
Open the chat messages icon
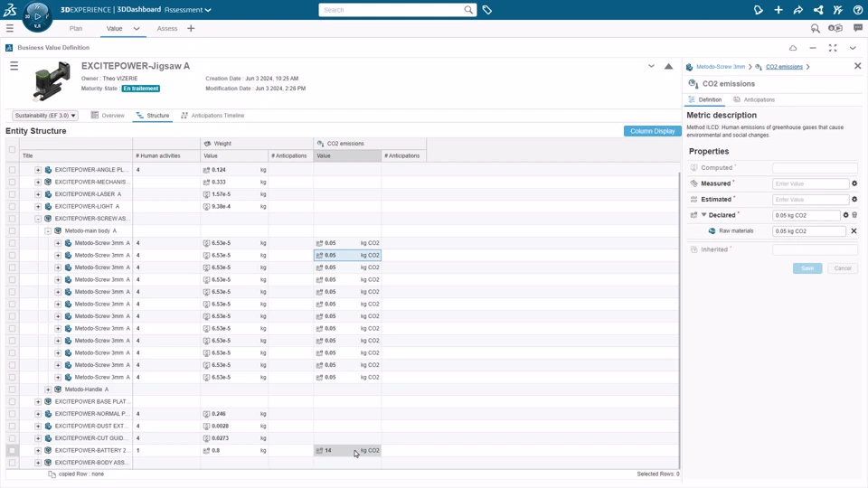click(857, 28)
